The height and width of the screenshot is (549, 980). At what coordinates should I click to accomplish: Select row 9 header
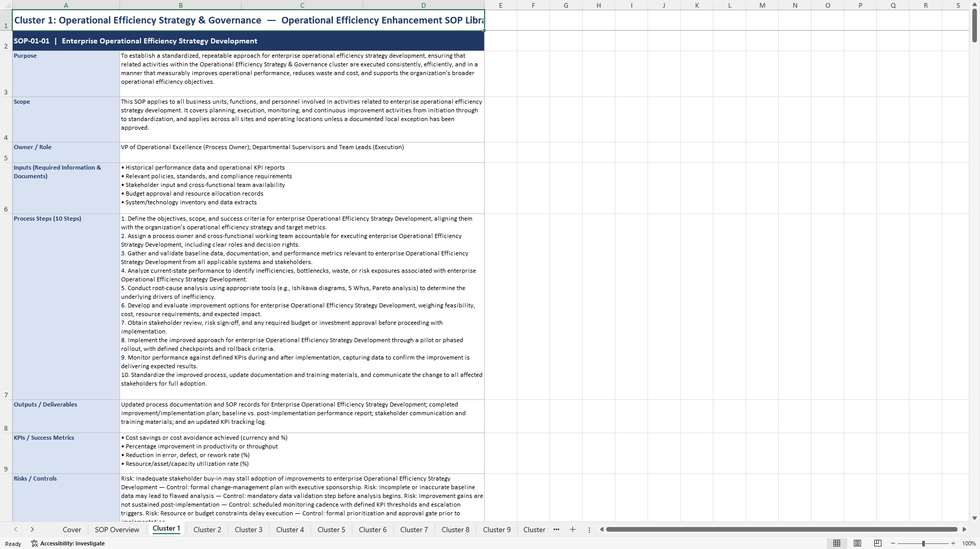coord(6,453)
